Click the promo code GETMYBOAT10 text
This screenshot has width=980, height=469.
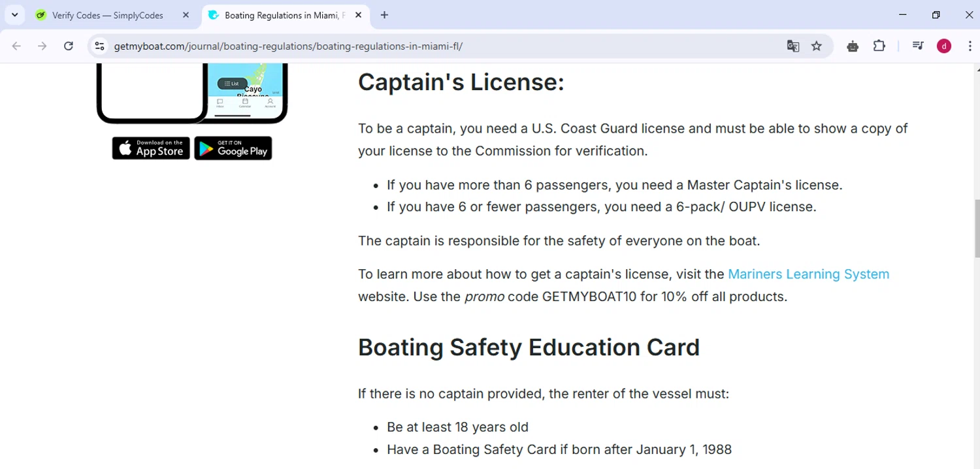click(589, 297)
